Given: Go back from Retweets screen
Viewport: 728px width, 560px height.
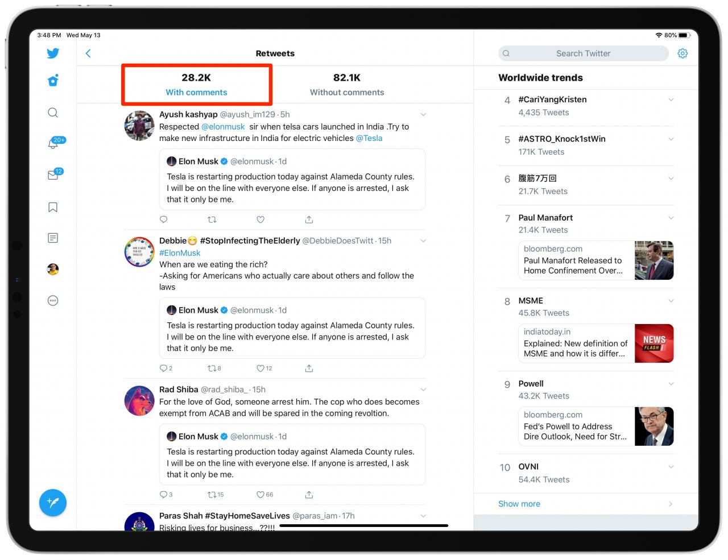Looking at the screenshot, I should 88,53.
